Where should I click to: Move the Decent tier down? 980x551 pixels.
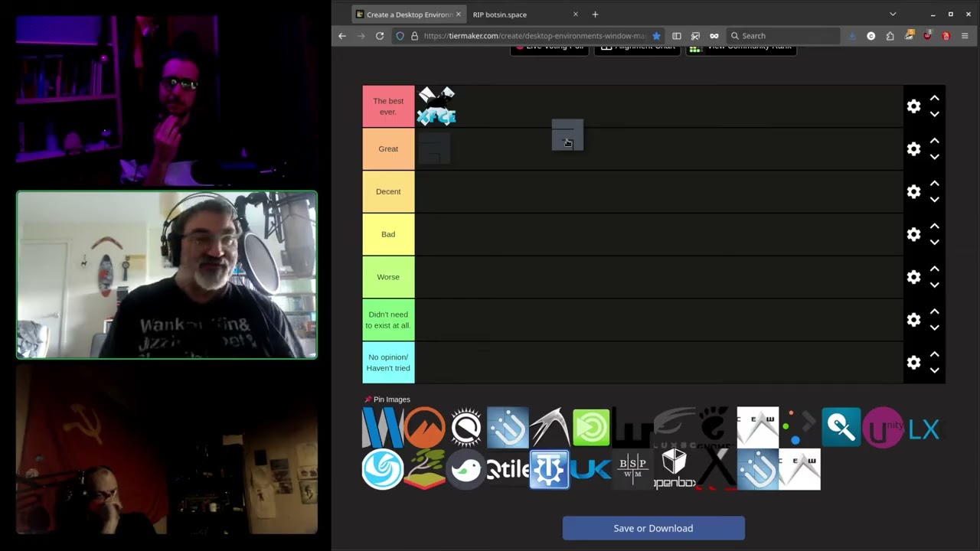tap(934, 199)
